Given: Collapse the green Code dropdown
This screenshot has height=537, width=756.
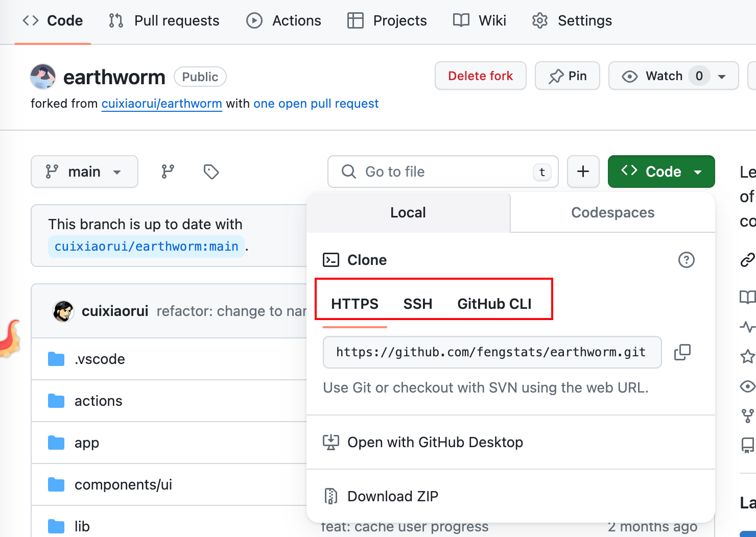Looking at the screenshot, I should (661, 172).
